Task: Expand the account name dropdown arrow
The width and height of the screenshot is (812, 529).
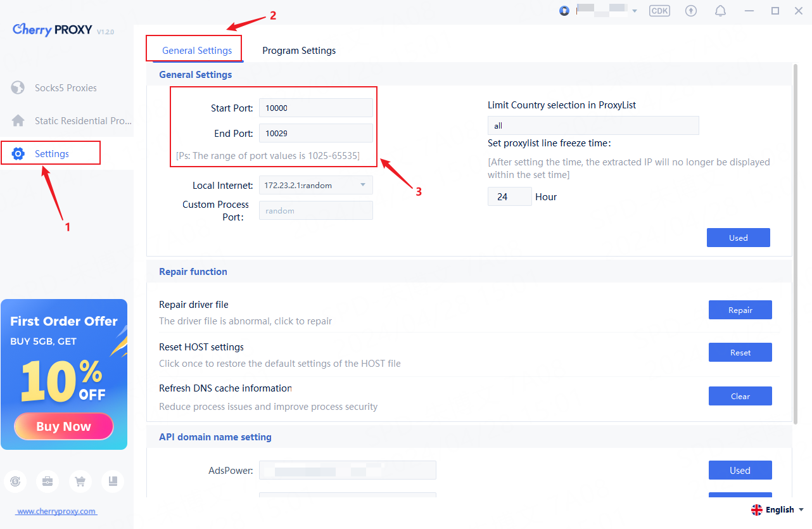Action: click(635, 11)
